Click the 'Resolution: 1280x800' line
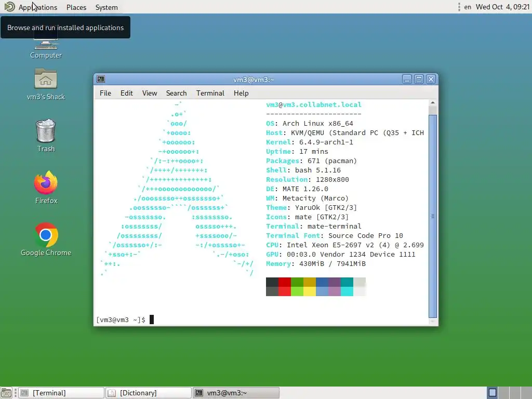 pos(308,179)
